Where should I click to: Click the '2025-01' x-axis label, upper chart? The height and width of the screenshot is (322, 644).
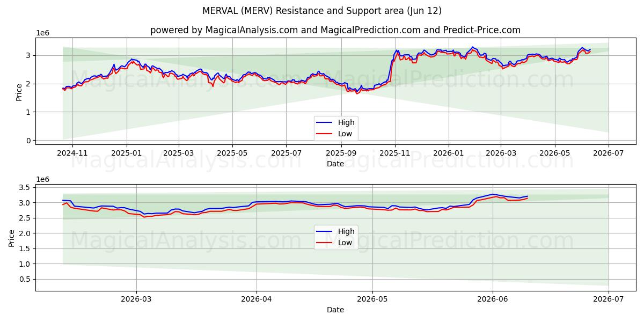coord(127,153)
